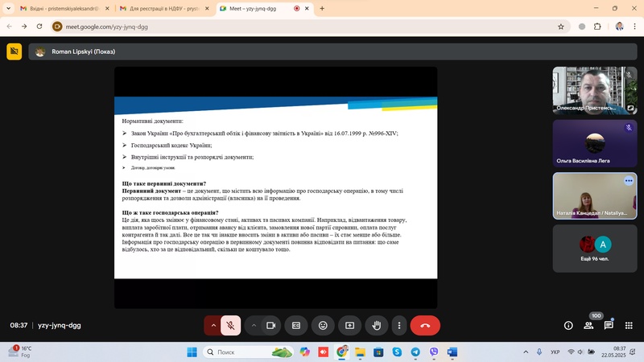Click the Roman Lipskyi presenter avatar
644x362 pixels.
tap(39, 51)
